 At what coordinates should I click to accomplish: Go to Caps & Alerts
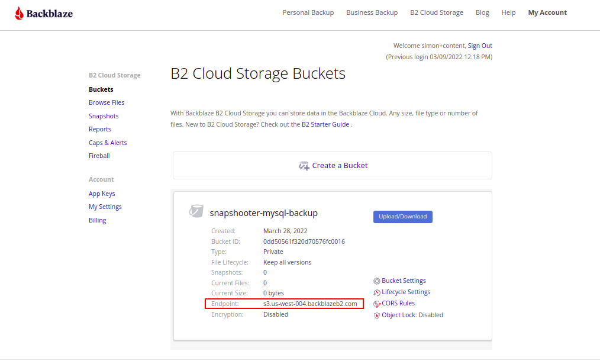[x=108, y=143]
